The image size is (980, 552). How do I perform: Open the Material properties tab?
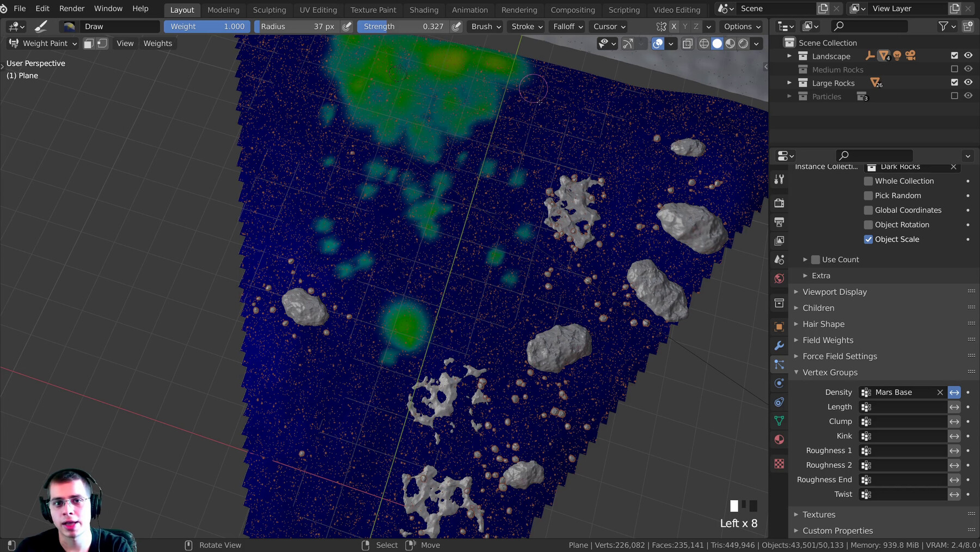click(x=779, y=440)
